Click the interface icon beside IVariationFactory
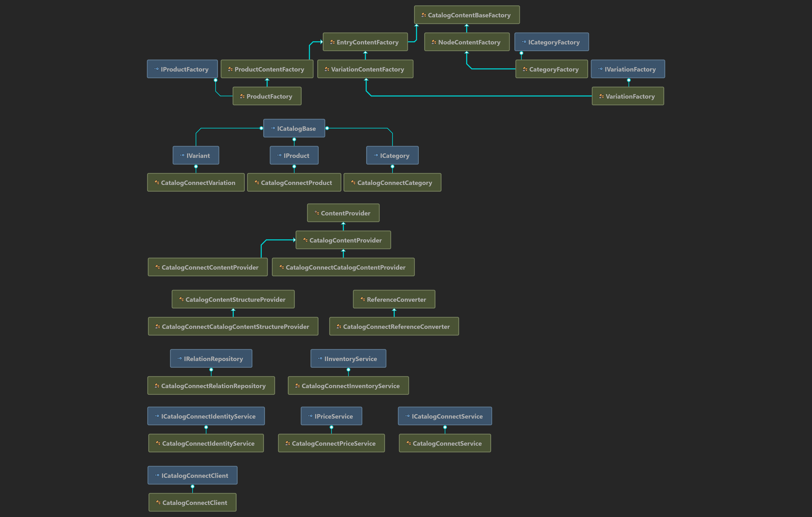Image resolution: width=812 pixels, height=517 pixels. tap(600, 69)
